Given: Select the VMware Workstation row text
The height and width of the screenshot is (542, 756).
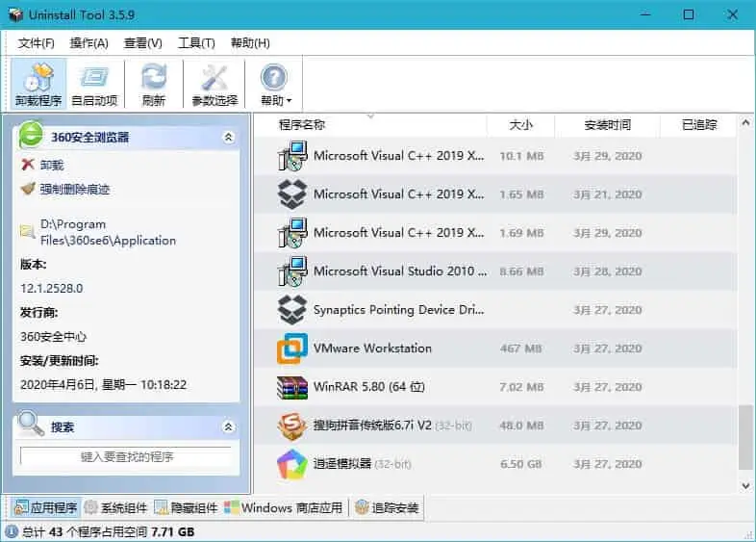Looking at the screenshot, I should pyautogui.click(x=372, y=348).
